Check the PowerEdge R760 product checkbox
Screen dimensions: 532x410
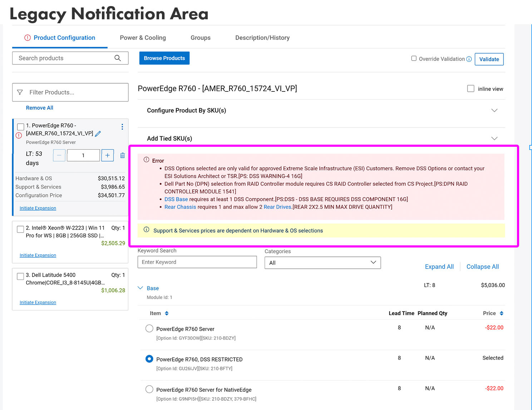(21, 127)
